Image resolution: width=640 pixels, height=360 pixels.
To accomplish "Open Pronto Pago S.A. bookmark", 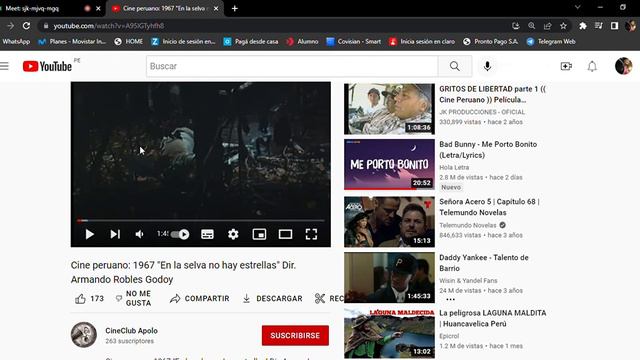I will 491,41.
